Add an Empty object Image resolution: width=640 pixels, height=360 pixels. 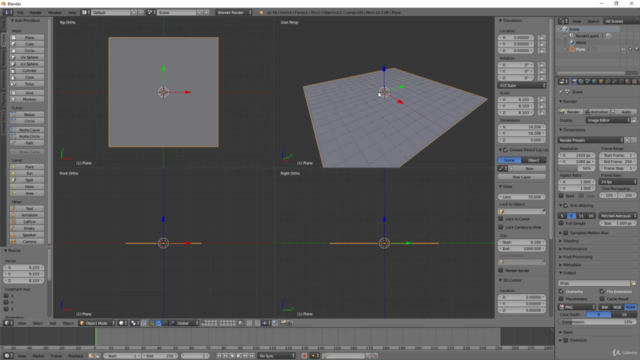coord(27,228)
